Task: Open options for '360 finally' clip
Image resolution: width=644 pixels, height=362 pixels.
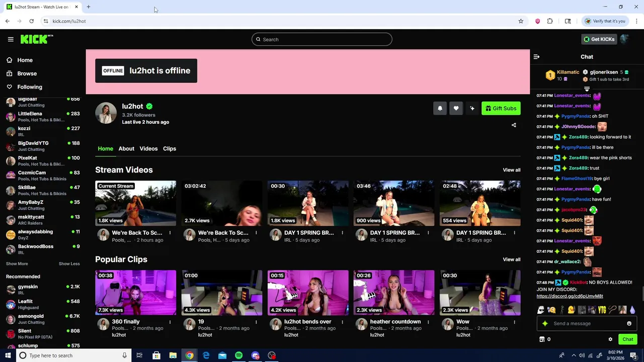Action: [x=170, y=322]
